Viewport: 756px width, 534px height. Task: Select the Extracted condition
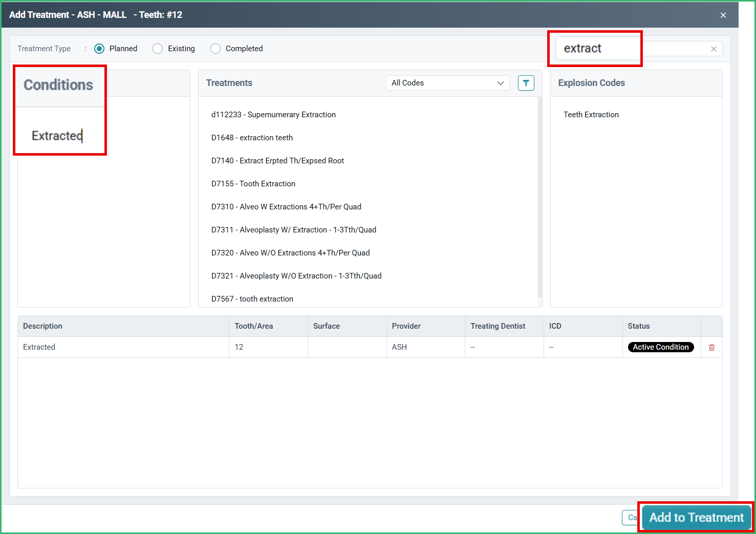pos(57,136)
